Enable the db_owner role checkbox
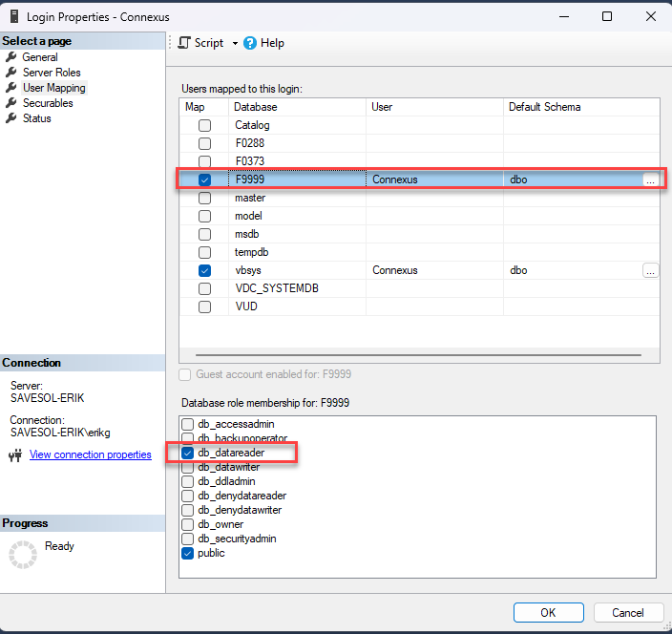 (188, 524)
